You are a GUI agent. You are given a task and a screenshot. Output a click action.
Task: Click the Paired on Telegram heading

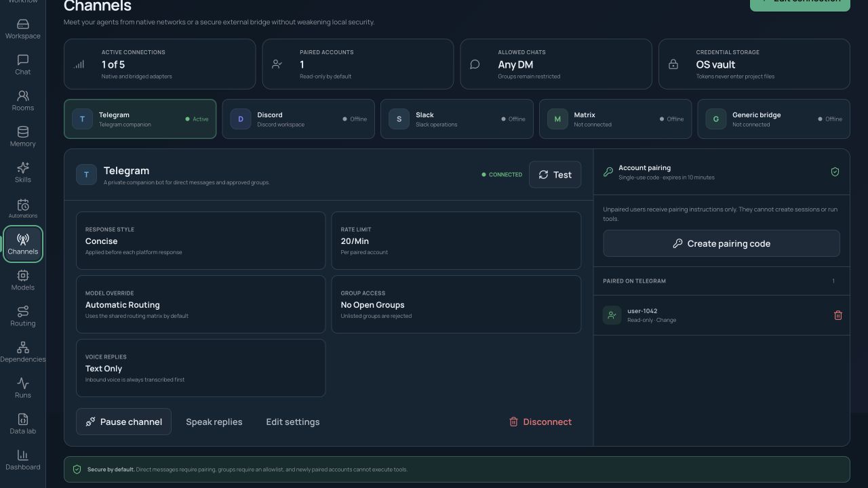634,281
